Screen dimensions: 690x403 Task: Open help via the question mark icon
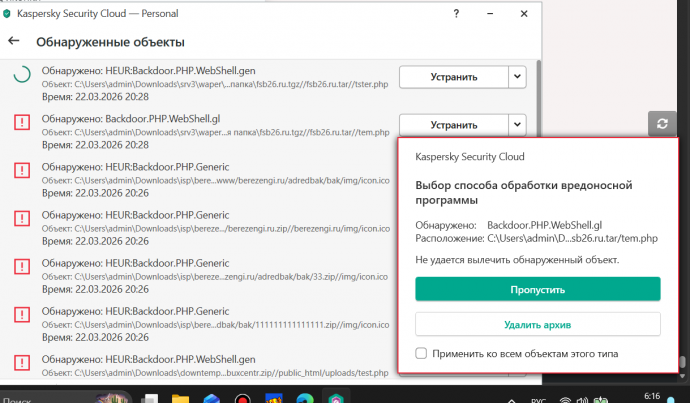point(457,14)
